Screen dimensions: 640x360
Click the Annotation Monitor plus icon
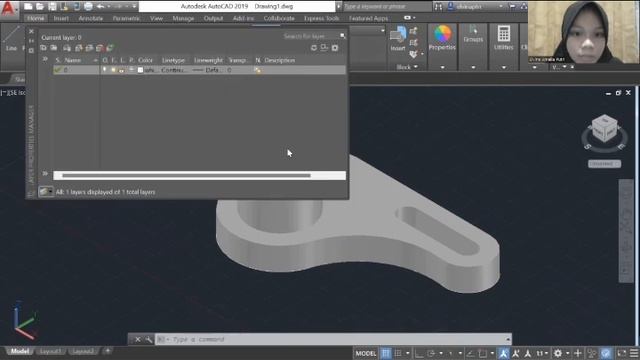[x=578, y=353]
